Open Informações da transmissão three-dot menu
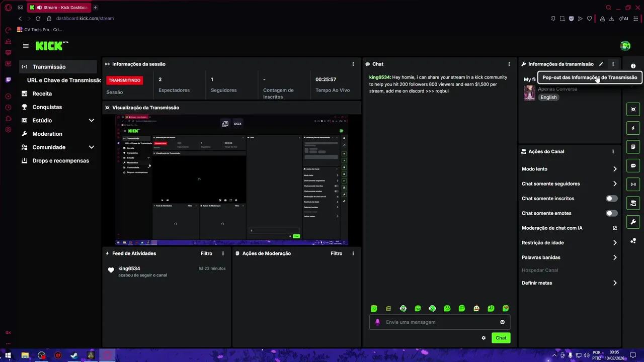Screen dimensions: 644x362 tap(613, 64)
